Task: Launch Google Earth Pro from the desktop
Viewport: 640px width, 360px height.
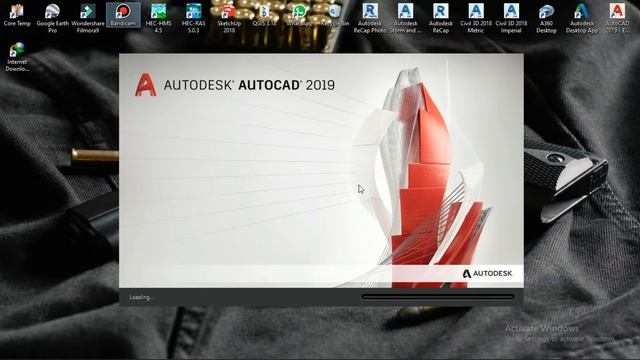Action: point(52,18)
